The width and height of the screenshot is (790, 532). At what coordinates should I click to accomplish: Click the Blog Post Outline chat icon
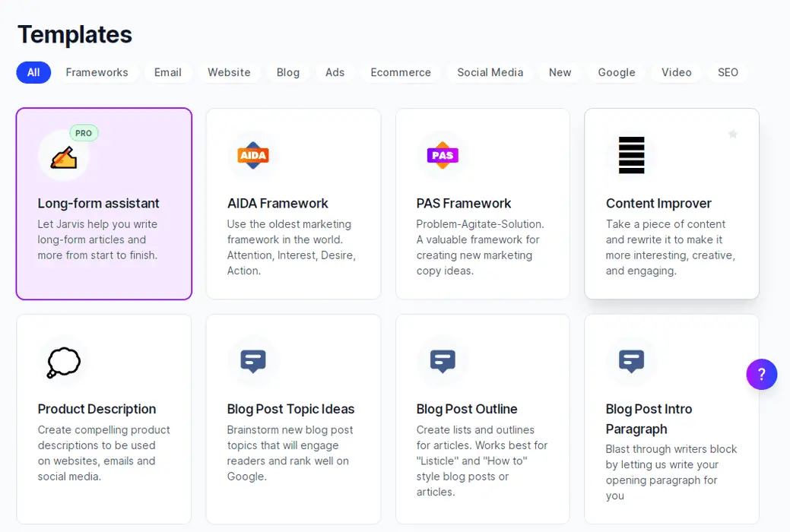443,361
